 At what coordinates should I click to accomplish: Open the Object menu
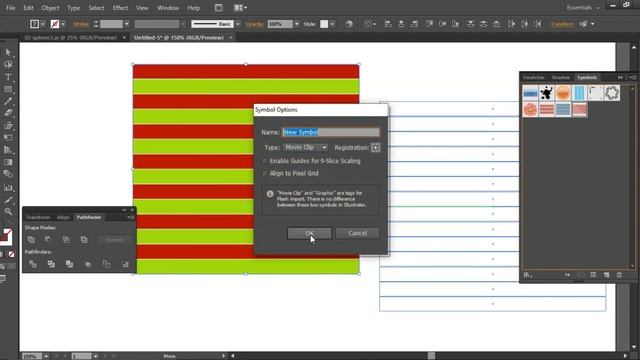point(50,8)
